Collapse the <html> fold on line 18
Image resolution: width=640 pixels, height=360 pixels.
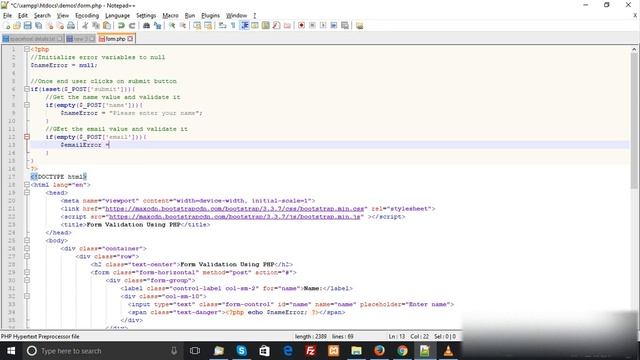click(27, 184)
